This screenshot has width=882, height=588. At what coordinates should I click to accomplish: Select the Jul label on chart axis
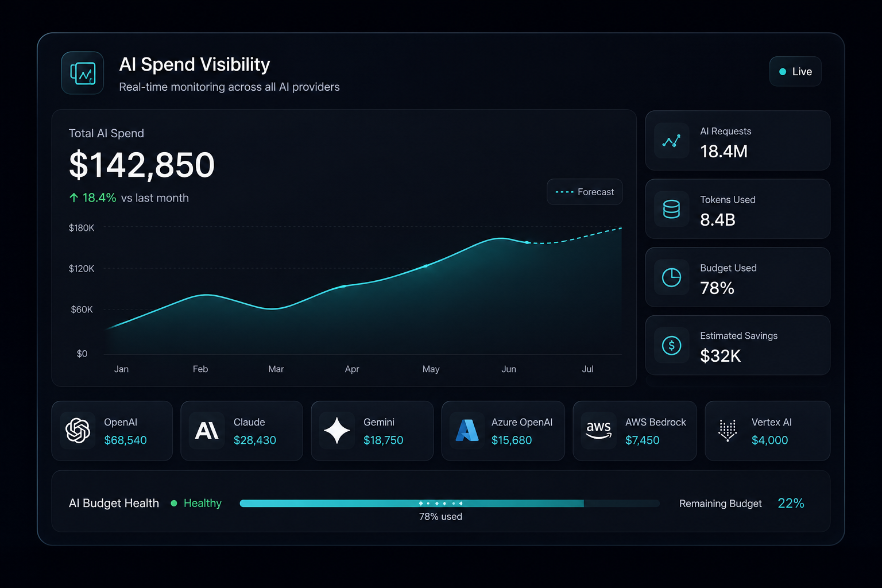[587, 369]
